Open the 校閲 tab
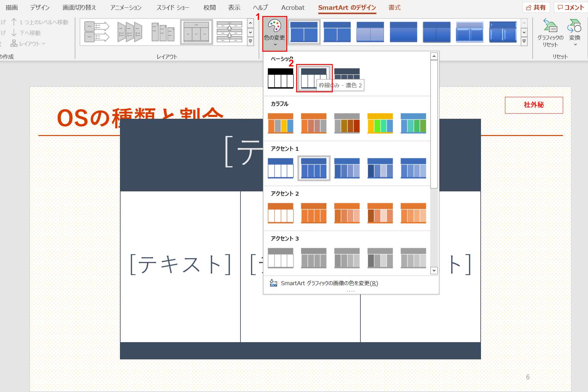Image resolution: width=588 pixels, height=392 pixels. pos(210,7)
